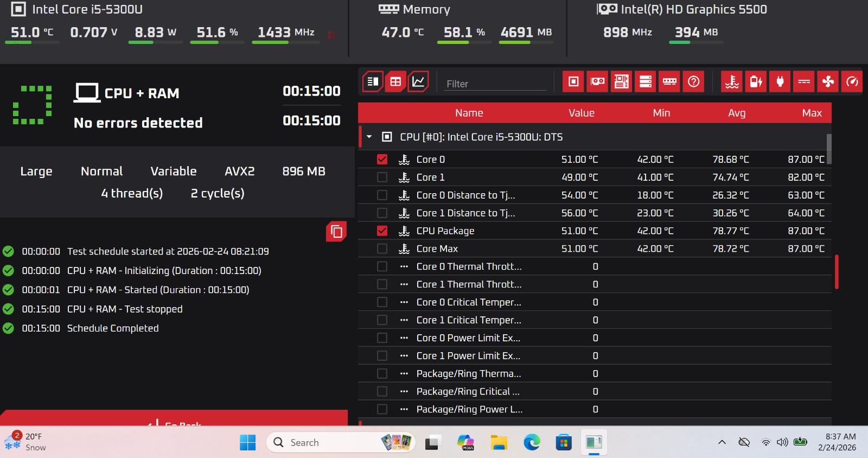Sort sensors by the Avg column
This screenshot has height=458, width=868.
[x=737, y=113]
